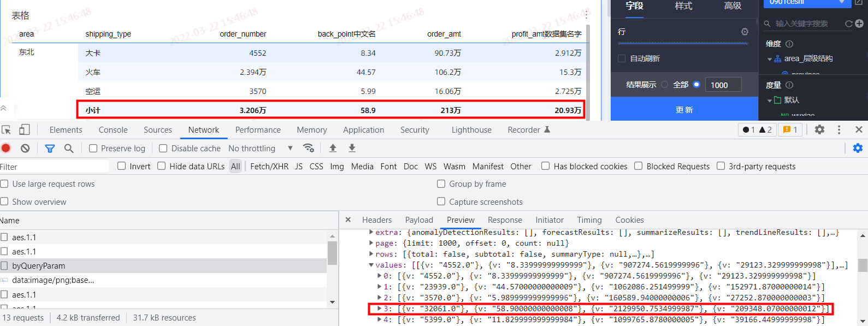Tick the 自动刷新 checkbox

[x=622, y=58]
